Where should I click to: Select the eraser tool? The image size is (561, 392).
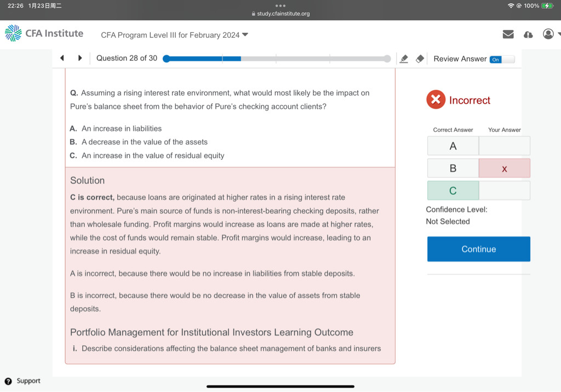pos(420,59)
